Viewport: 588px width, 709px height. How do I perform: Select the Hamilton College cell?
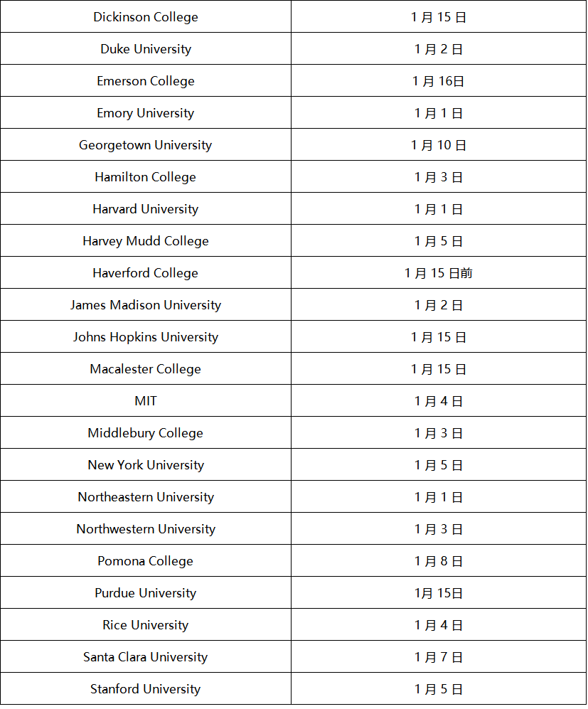tap(146, 177)
